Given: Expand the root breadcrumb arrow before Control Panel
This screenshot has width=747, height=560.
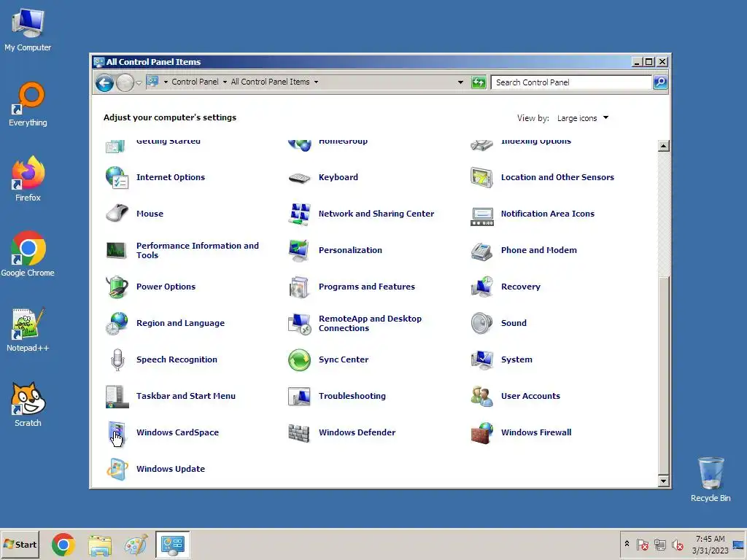Looking at the screenshot, I should point(166,82).
